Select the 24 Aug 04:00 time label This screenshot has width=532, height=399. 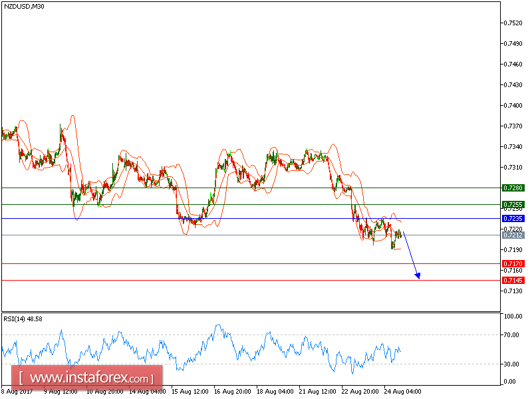click(x=404, y=392)
